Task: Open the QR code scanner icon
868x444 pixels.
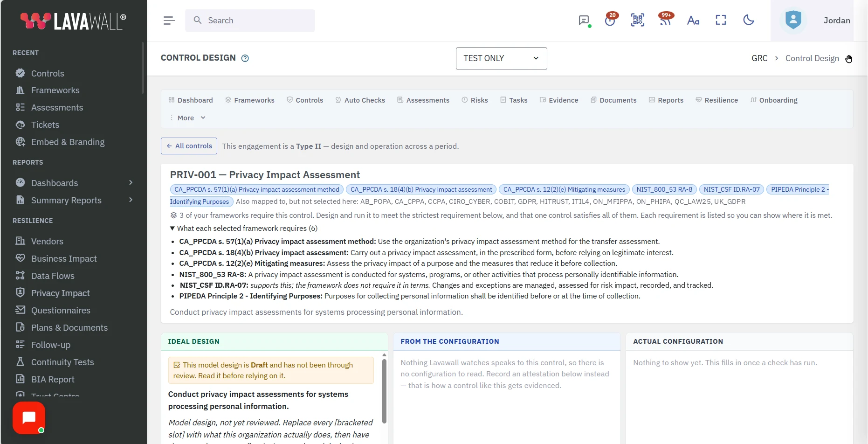Action: (638, 20)
